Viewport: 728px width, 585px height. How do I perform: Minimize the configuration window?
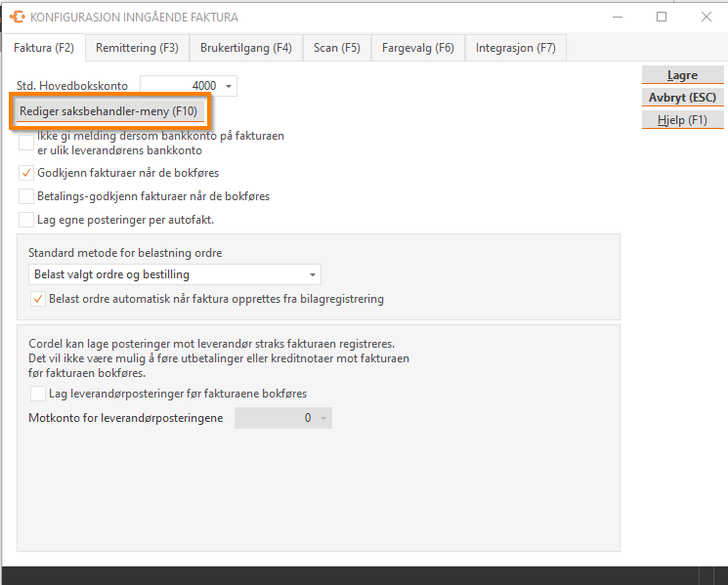[x=618, y=18]
